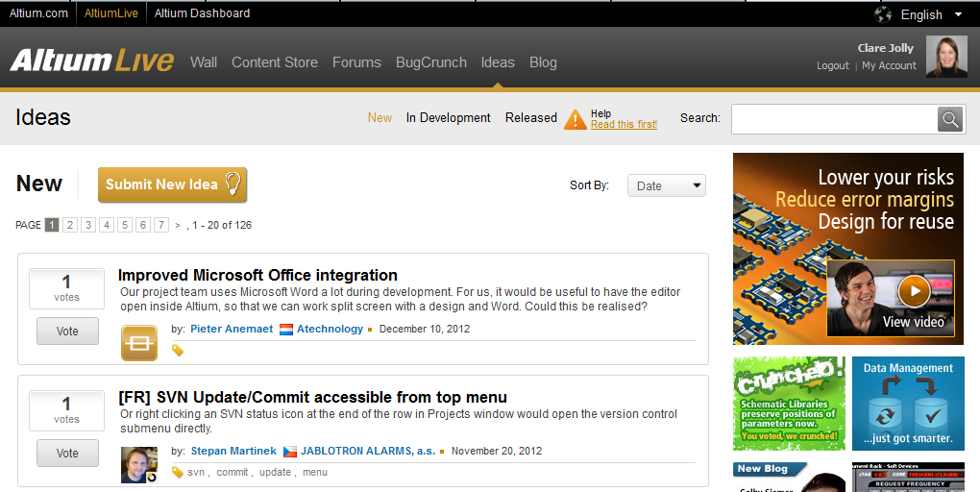The width and height of the screenshot is (980, 492).
Task: Click the orange warning Help icon
Action: [575, 119]
